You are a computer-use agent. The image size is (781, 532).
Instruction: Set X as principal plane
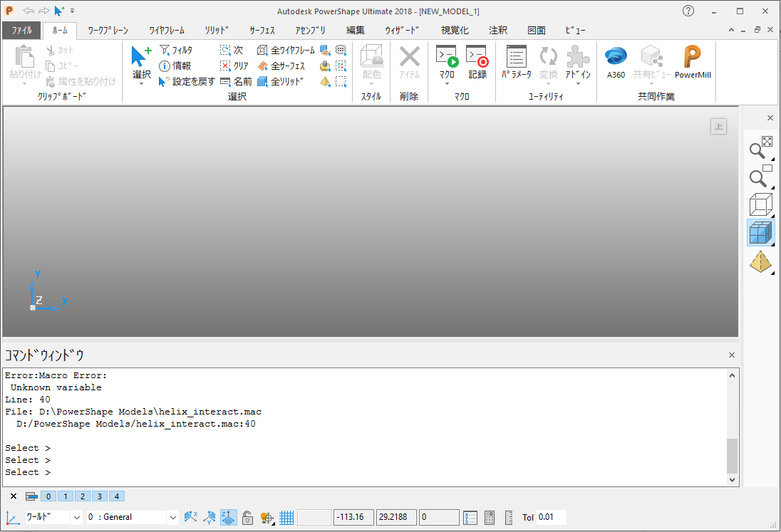click(x=191, y=518)
